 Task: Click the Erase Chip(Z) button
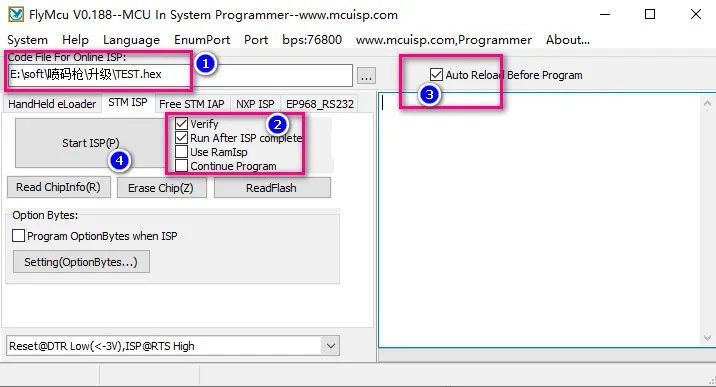pos(161,188)
